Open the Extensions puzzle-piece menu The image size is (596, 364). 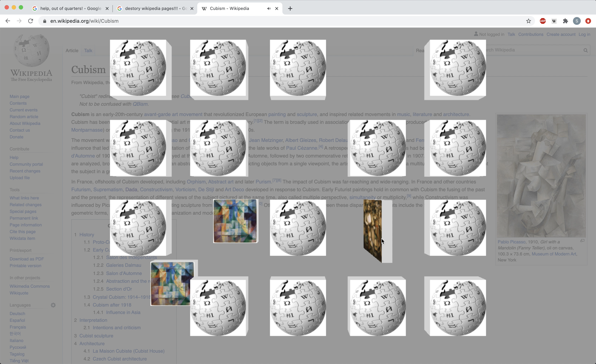click(x=565, y=21)
